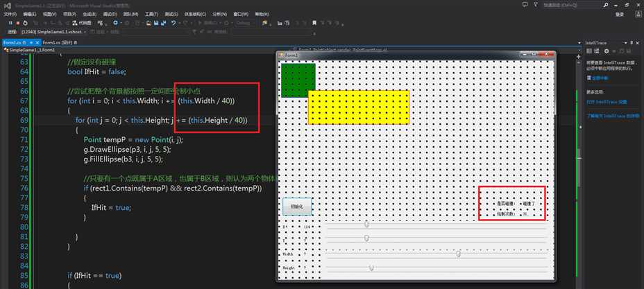644x289 pixels.
Task: Click the Quick Launch search field
Action: 572,5
